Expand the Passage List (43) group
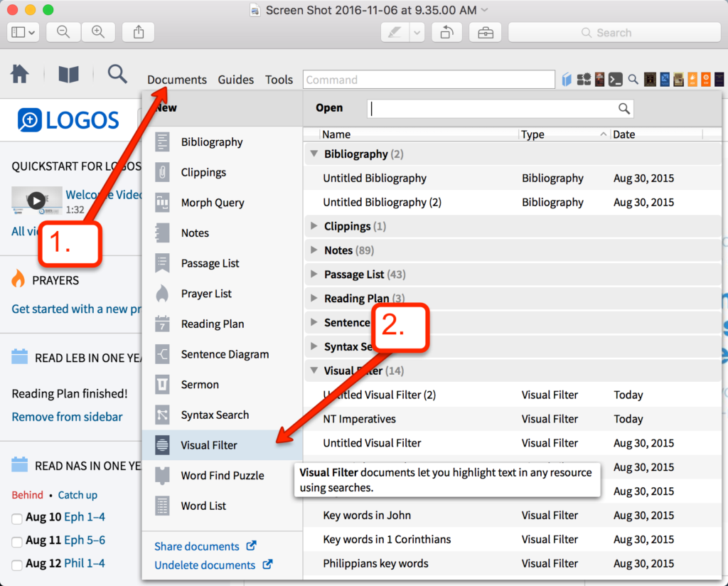Screen dimensions: 728x586 (314, 275)
